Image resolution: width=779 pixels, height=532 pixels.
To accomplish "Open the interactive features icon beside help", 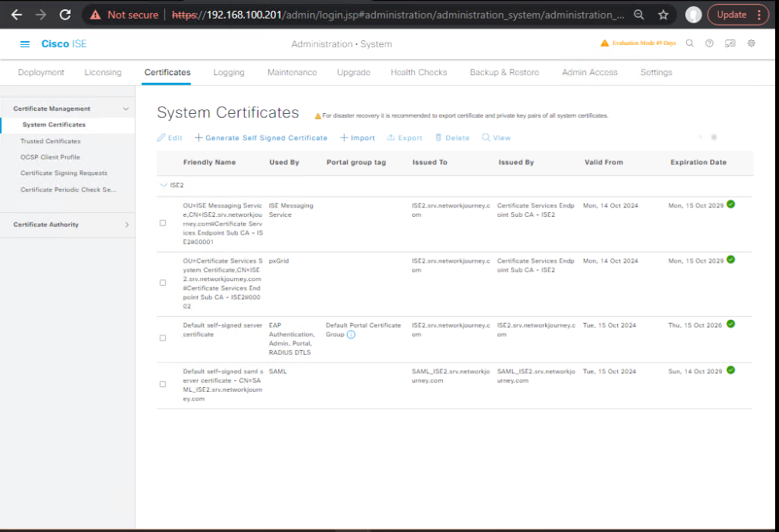I will 729,43.
